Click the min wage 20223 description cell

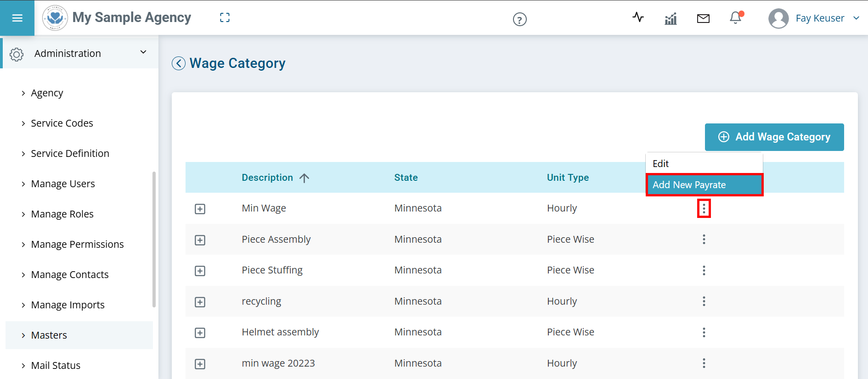278,363
